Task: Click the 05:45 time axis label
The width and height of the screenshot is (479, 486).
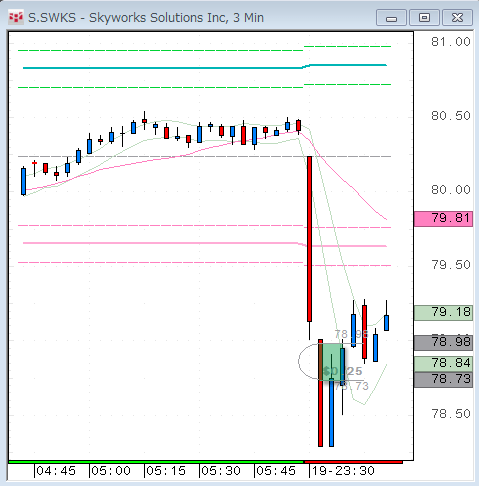Action: (276, 471)
